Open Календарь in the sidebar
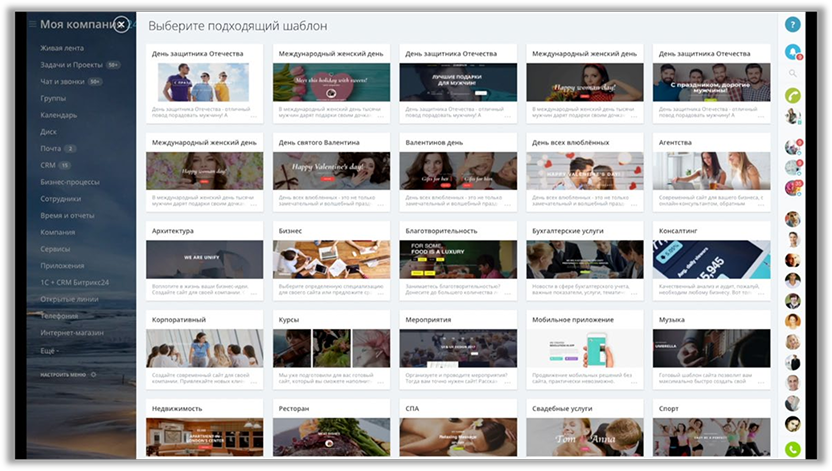This screenshot has height=471, width=832. click(58, 115)
